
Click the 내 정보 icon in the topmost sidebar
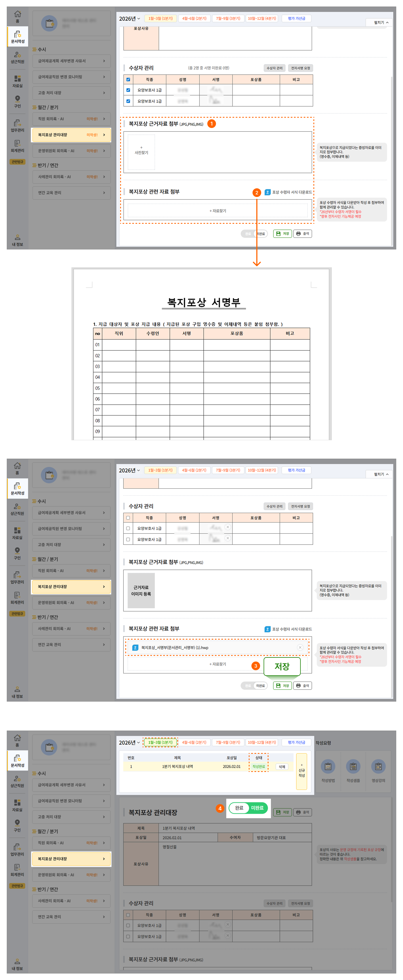tap(18, 240)
